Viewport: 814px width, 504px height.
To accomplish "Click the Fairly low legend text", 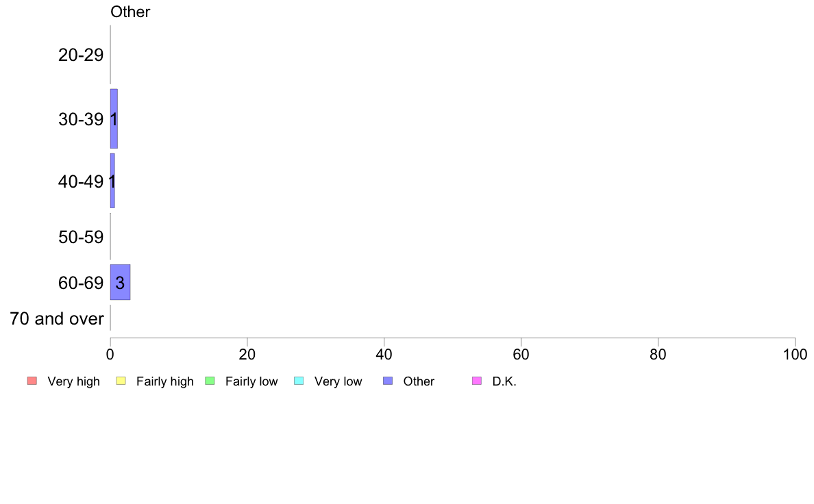I will click(x=251, y=381).
